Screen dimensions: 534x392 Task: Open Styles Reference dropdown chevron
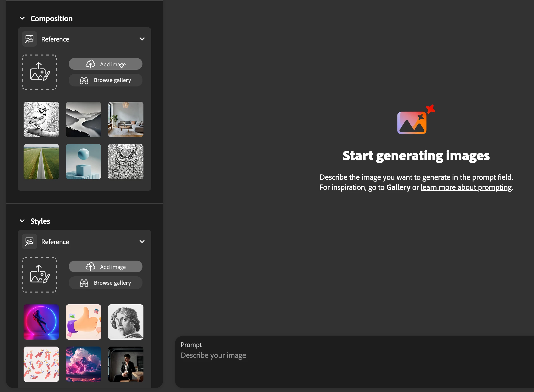tap(142, 242)
